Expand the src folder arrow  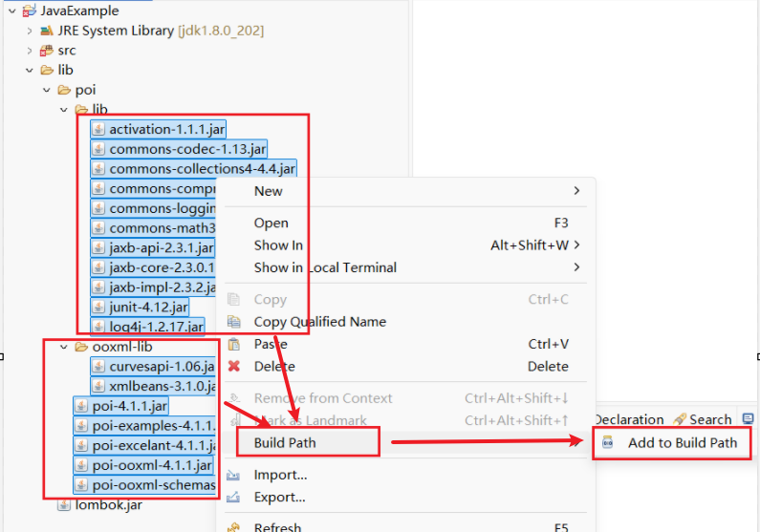click(30, 51)
